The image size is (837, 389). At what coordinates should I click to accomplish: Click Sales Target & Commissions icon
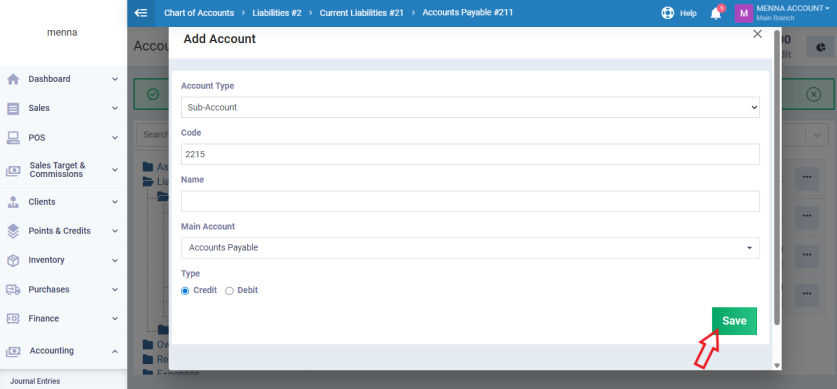13,171
